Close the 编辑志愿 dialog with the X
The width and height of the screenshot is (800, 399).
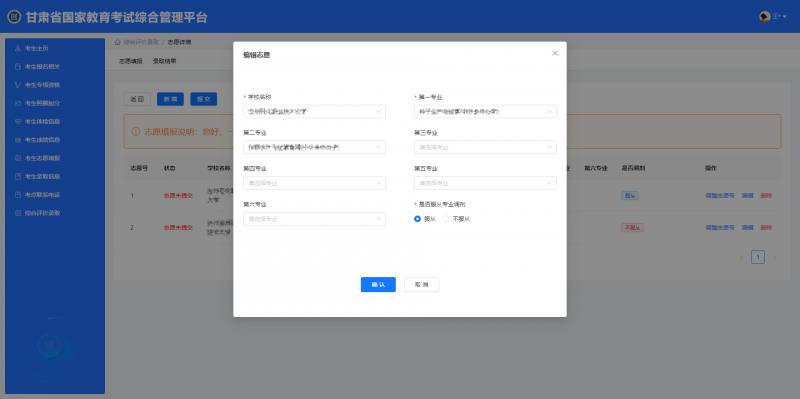(555, 53)
